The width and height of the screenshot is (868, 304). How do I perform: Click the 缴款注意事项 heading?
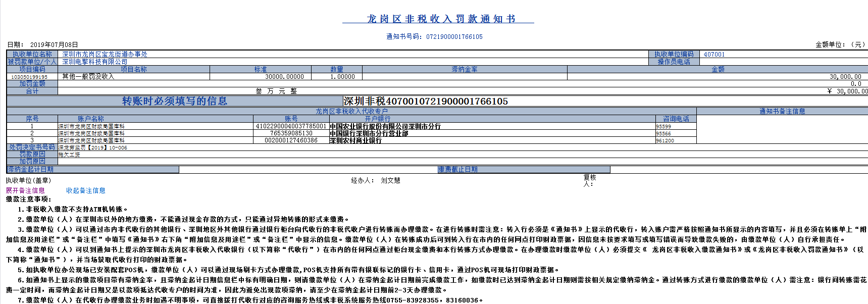click(x=28, y=199)
